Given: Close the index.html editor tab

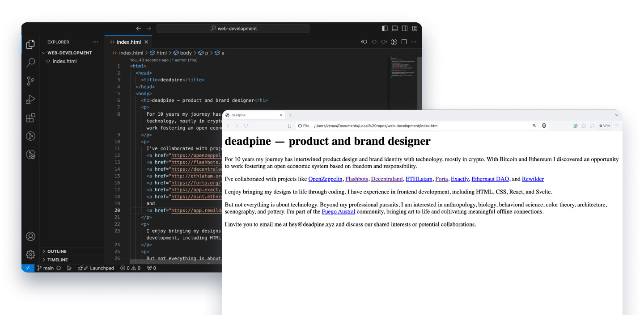Looking at the screenshot, I should pyautogui.click(x=146, y=42).
